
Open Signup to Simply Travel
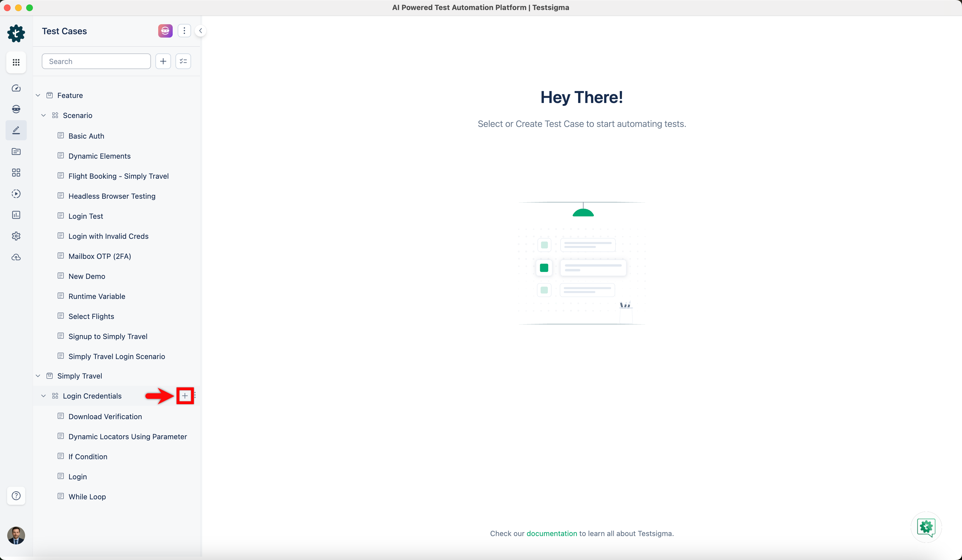point(108,337)
